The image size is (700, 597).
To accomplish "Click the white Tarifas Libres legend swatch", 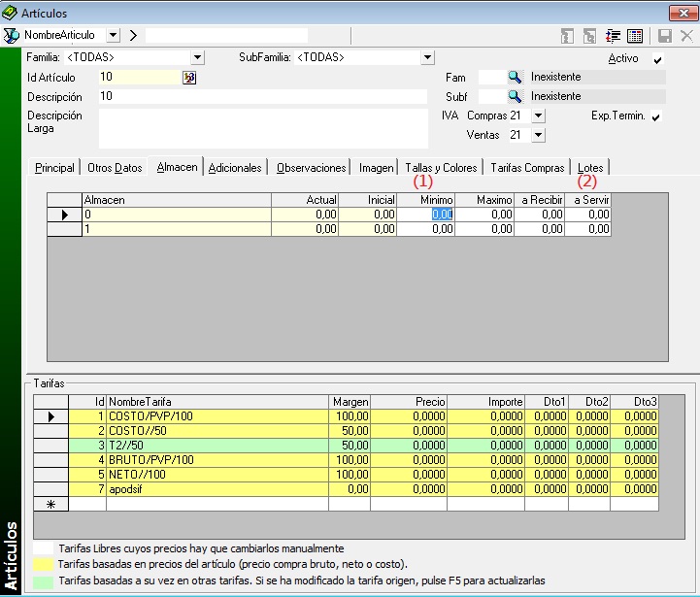I will tap(44, 548).
